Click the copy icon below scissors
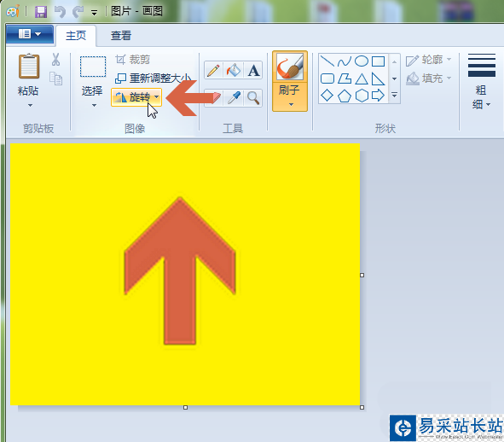The image size is (504, 442). pos(56,79)
